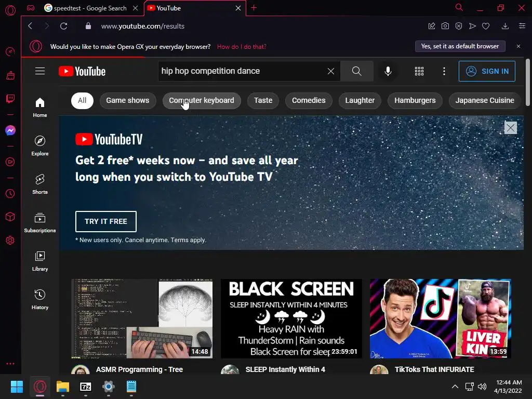Select Computer keyboard filter chip
The width and height of the screenshot is (532, 399).
click(x=202, y=100)
